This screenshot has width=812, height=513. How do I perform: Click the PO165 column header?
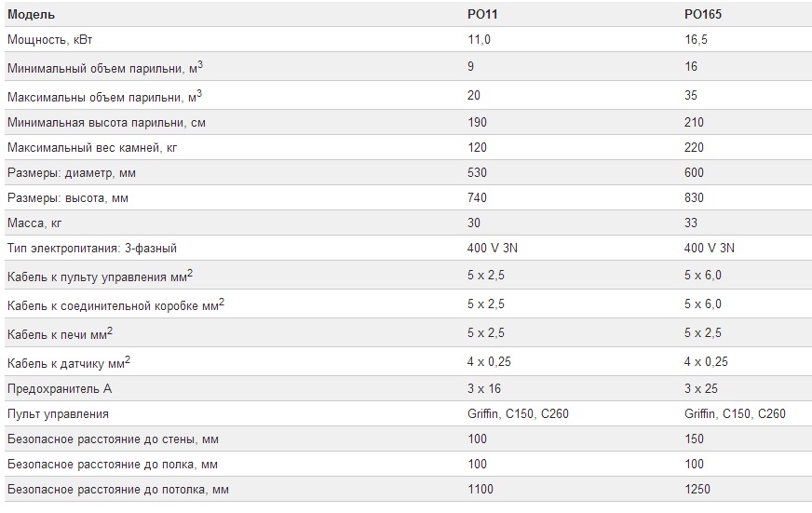(703, 15)
